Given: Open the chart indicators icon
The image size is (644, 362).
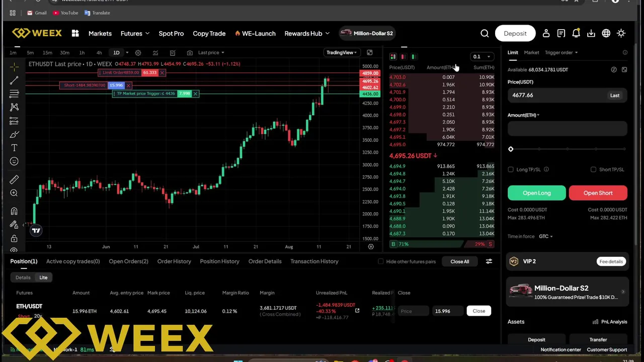Looking at the screenshot, I should point(155,53).
